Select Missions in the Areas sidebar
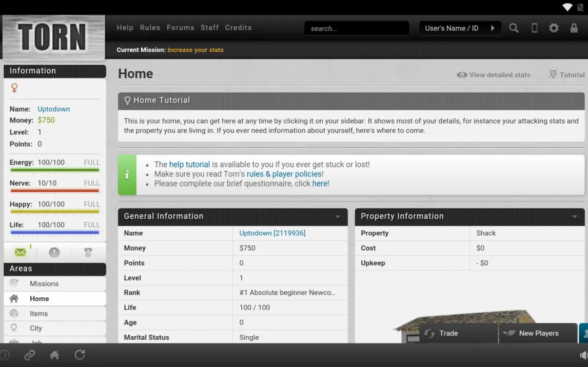The width and height of the screenshot is (588, 367). click(44, 283)
